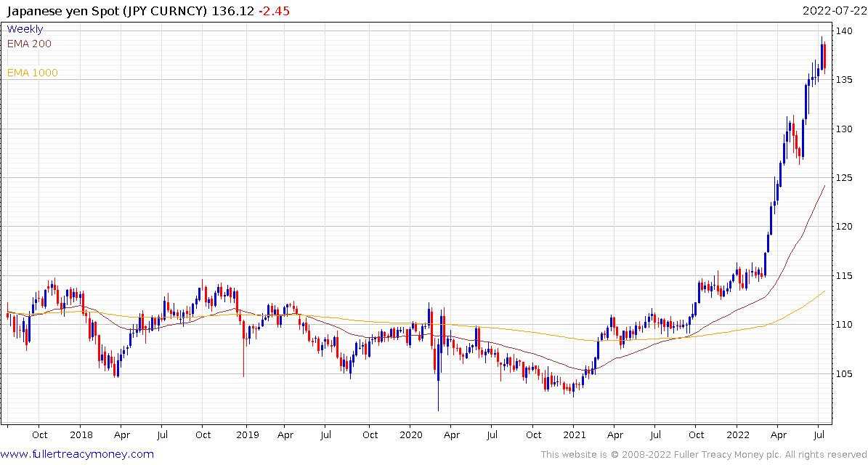The image size is (868, 465).
Task: Click the red change value -2.45
Action: (273, 10)
